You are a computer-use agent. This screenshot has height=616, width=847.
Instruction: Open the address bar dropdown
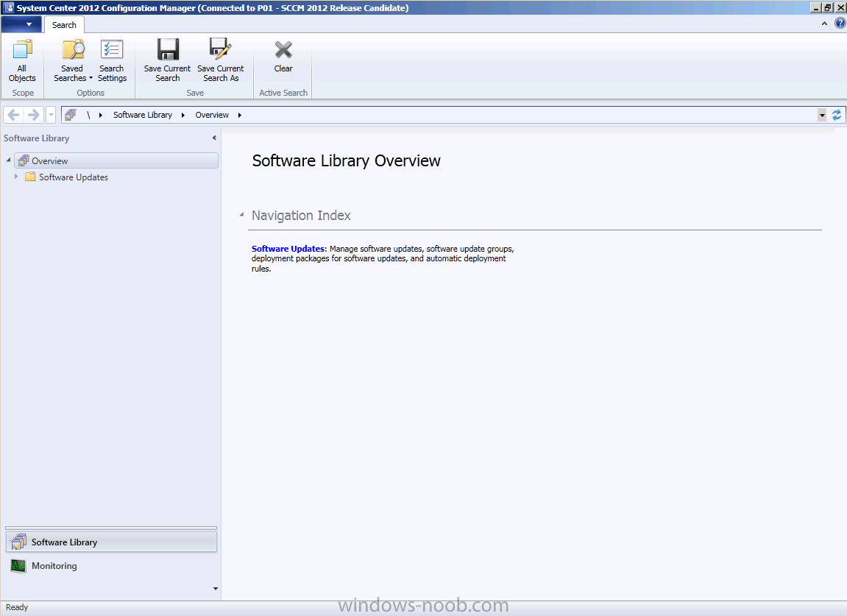(x=821, y=115)
